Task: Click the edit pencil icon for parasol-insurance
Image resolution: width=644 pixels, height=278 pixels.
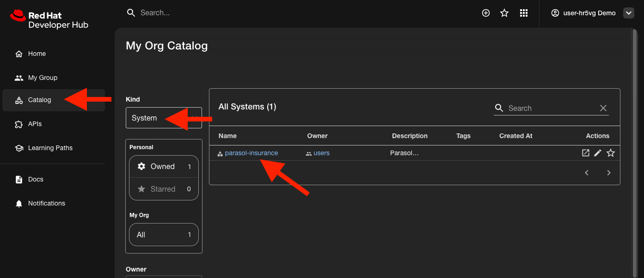Action: tap(598, 153)
